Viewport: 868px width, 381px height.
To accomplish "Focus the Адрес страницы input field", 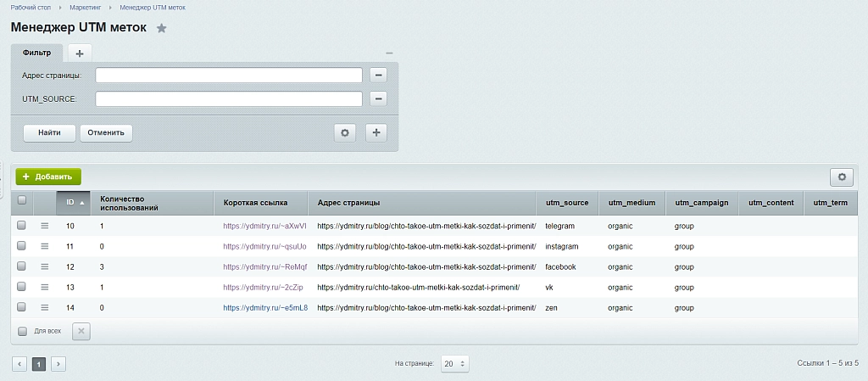I will pos(229,75).
